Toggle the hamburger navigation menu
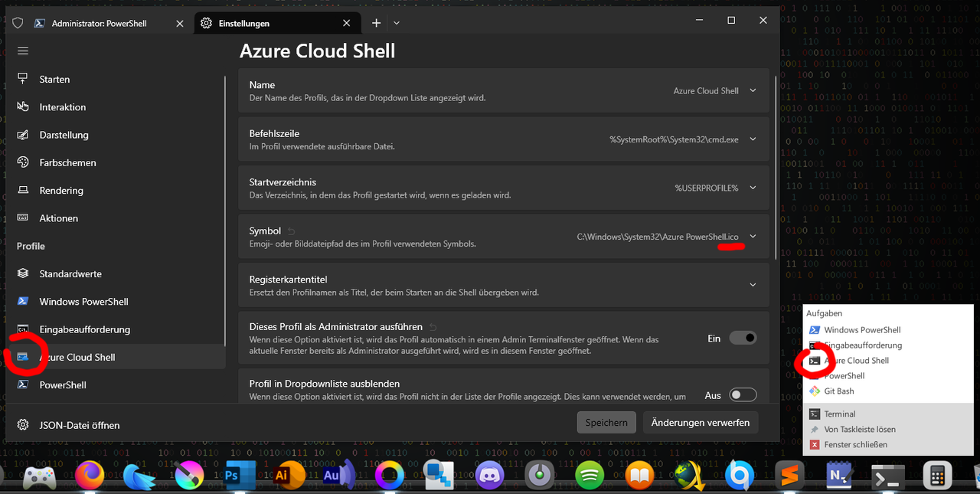The height and width of the screenshot is (494, 980). (x=23, y=51)
